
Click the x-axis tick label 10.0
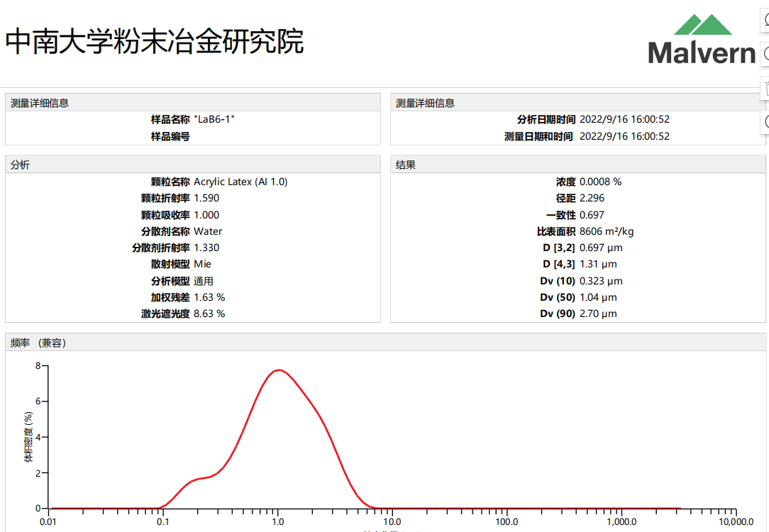(392, 521)
